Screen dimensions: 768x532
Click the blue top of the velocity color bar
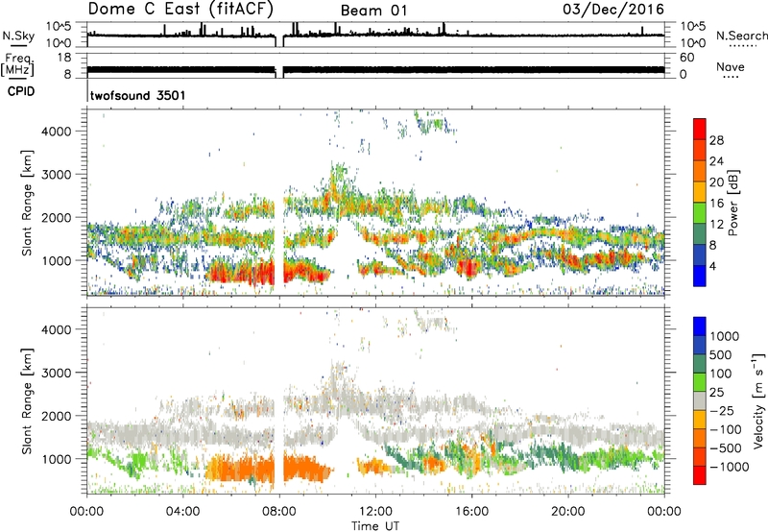pos(700,326)
